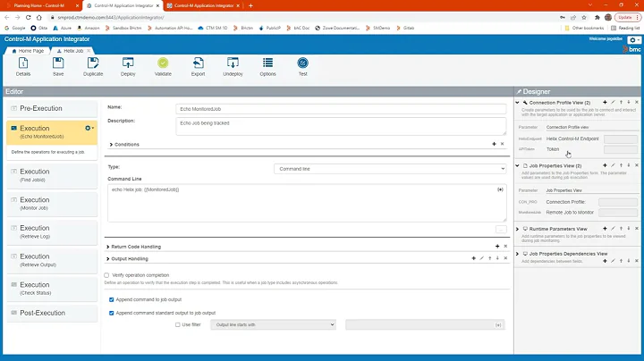
Task: Click the browser address bar
Action: click(x=304, y=17)
